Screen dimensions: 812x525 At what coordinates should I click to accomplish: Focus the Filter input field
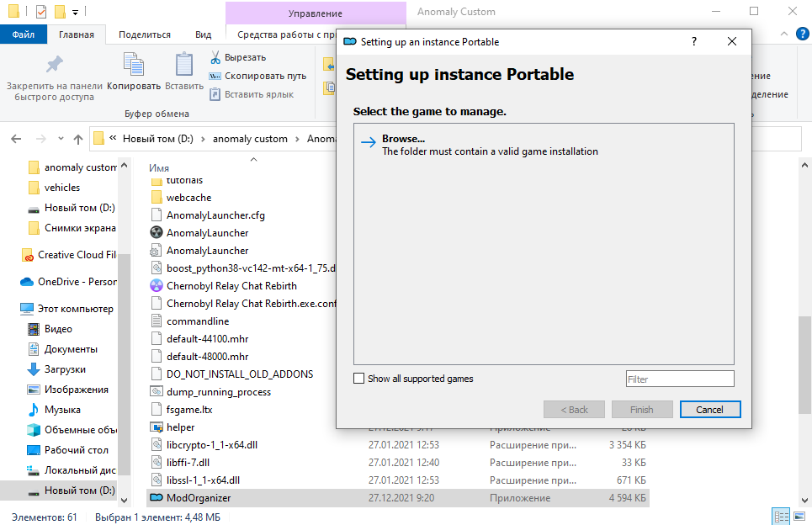[x=679, y=379]
